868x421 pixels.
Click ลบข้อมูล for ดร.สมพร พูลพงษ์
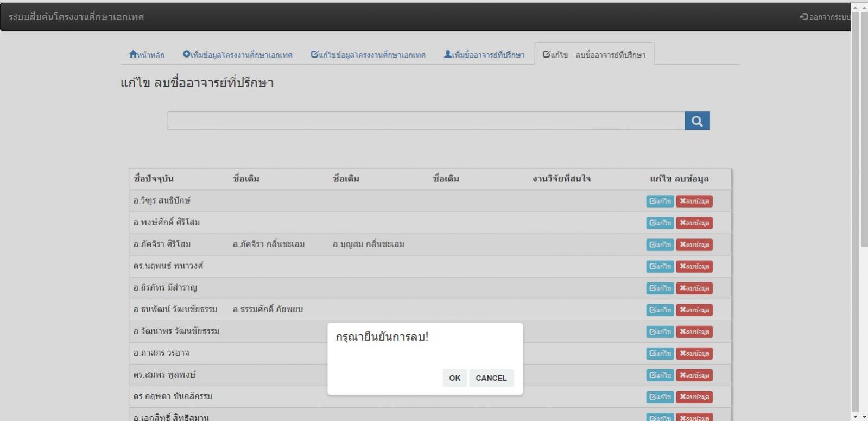click(694, 375)
